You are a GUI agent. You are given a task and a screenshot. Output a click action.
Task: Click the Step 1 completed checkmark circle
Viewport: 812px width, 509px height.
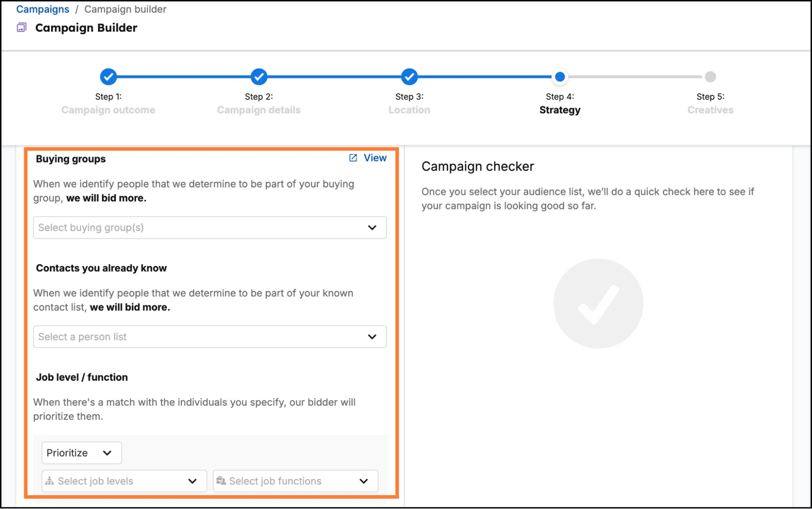point(108,76)
